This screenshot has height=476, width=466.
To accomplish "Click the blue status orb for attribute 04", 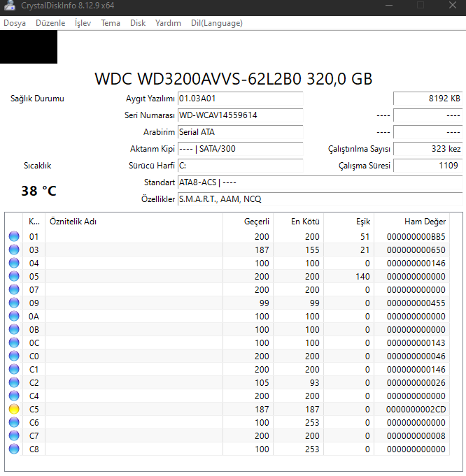I will 14,263.
